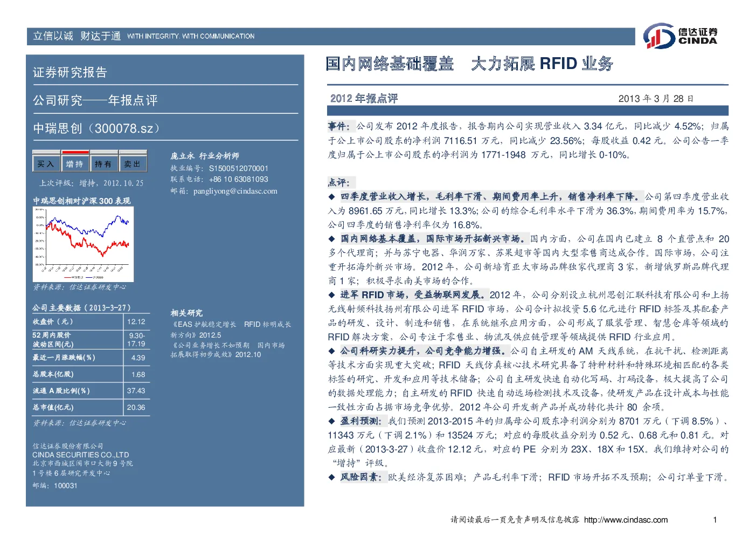Screen dimensions: 756x535
Task: Click related report 《EAS 护航稳定增长 2012.5
Action: 231,330
